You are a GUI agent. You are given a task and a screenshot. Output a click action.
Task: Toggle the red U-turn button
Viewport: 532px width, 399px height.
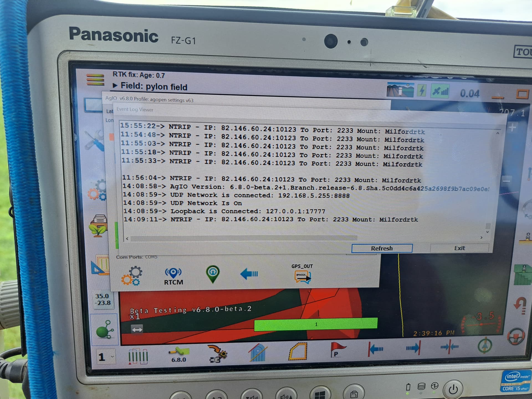[520, 306]
